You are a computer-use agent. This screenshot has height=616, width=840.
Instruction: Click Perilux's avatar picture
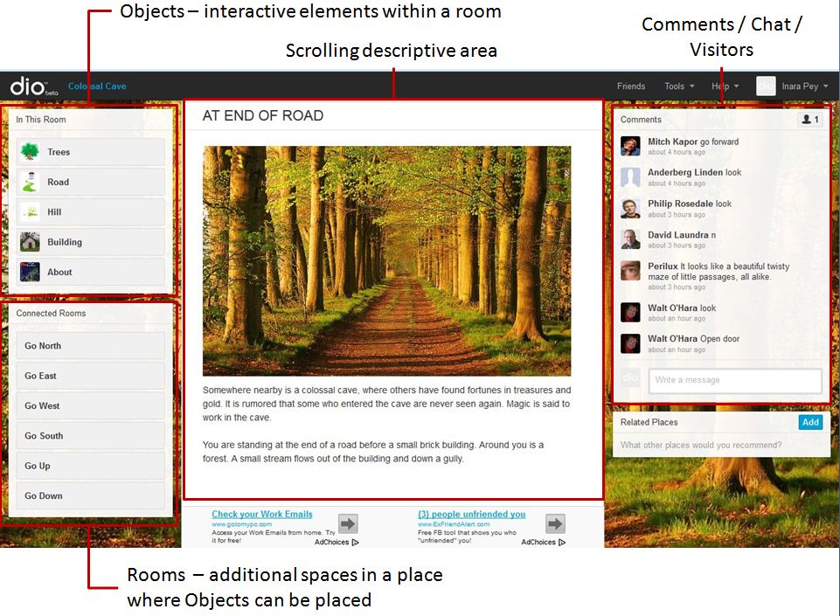pyautogui.click(x=630, y=271)
